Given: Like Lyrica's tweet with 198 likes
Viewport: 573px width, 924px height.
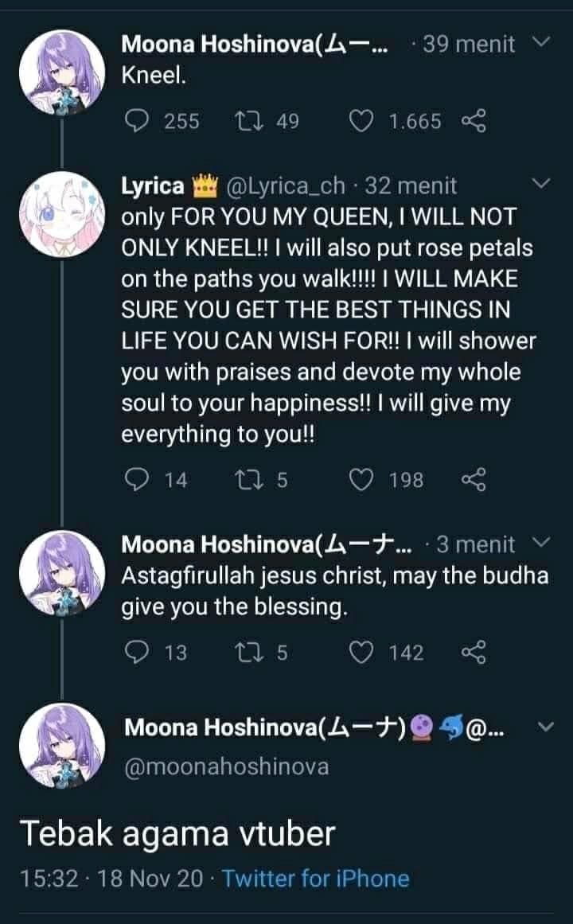Looking at the screenshot, I should pyautogui.click(x=362, y=480).
